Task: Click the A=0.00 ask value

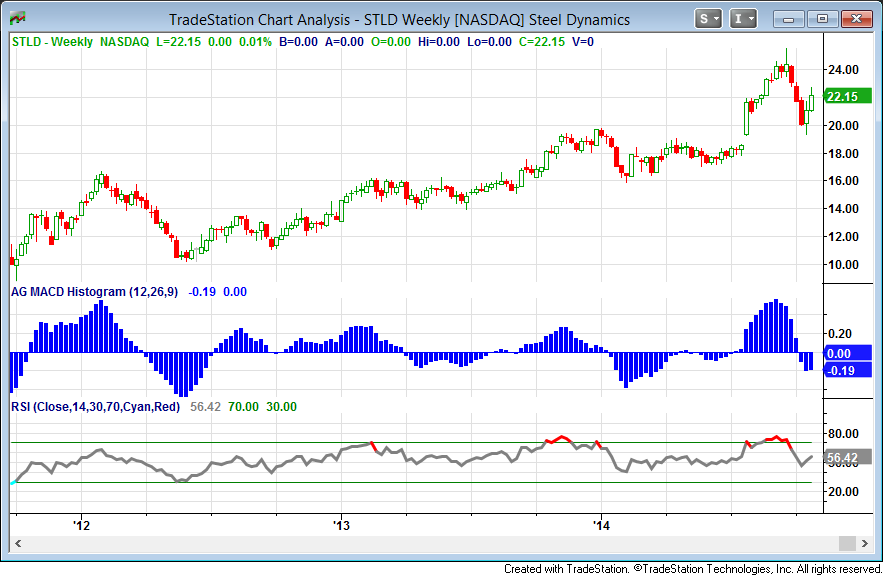Action: [x=344, y=42]
